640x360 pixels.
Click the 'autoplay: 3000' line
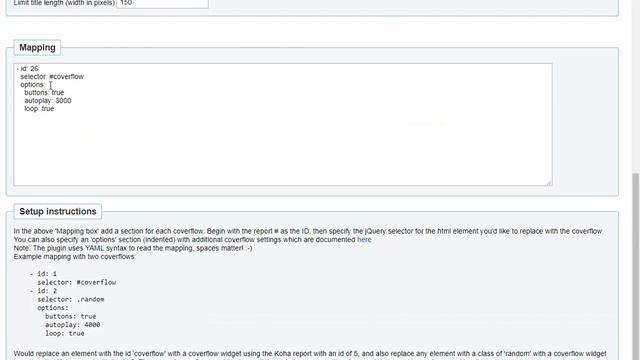click(48, 101)
